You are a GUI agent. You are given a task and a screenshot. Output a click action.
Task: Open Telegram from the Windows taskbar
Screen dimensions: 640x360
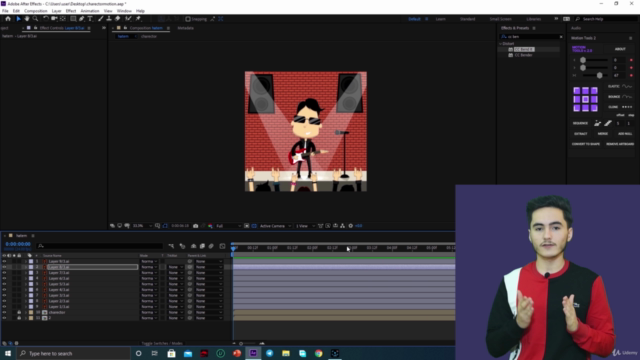[x=269, y=353]
